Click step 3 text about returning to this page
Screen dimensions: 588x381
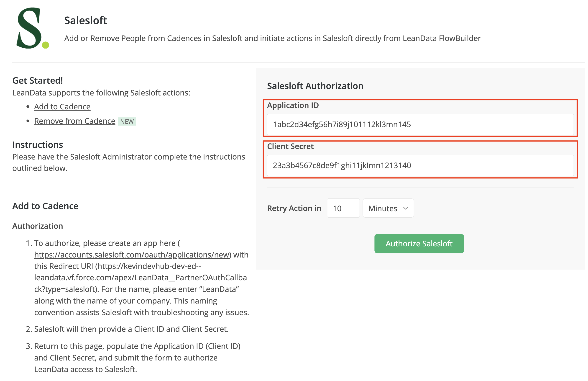[x=137, y=358]
